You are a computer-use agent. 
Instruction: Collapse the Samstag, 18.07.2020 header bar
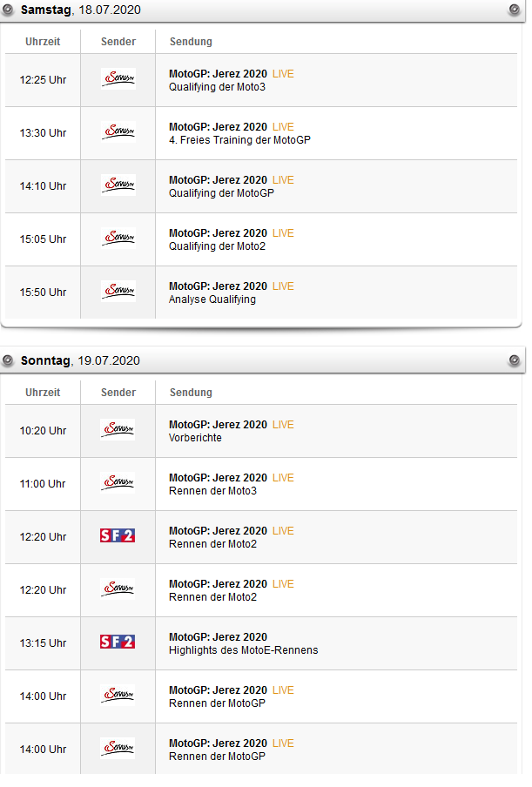click(x=261, y=10)
